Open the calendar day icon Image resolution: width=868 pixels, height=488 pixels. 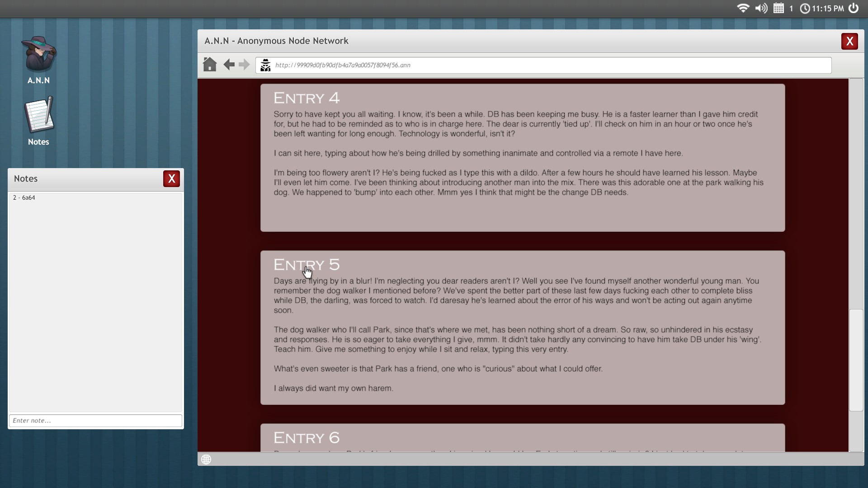778,8
